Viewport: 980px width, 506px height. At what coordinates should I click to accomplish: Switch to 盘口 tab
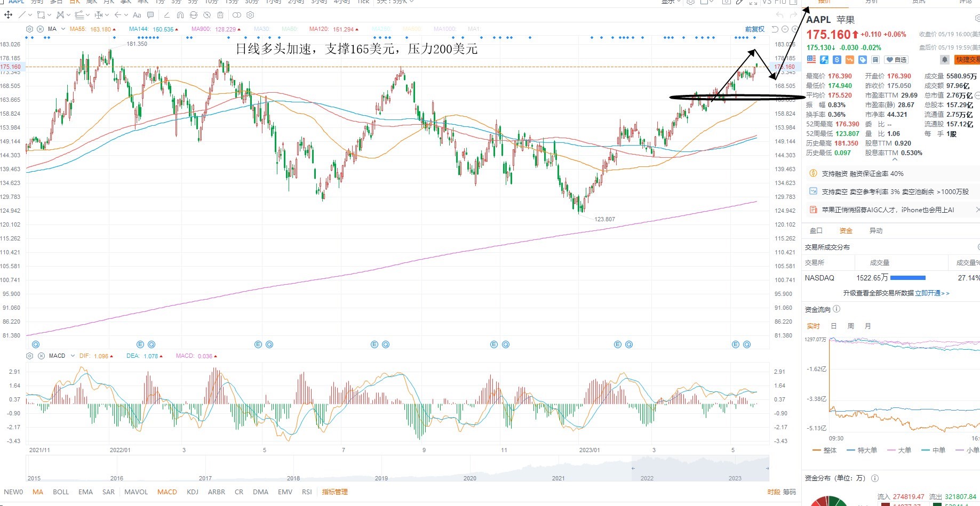point(816,231)
